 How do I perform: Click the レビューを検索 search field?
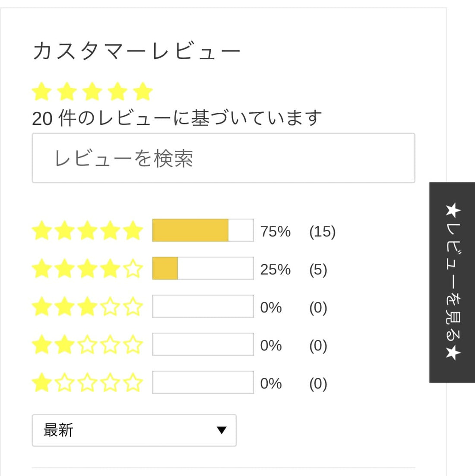tap(223, 158)
